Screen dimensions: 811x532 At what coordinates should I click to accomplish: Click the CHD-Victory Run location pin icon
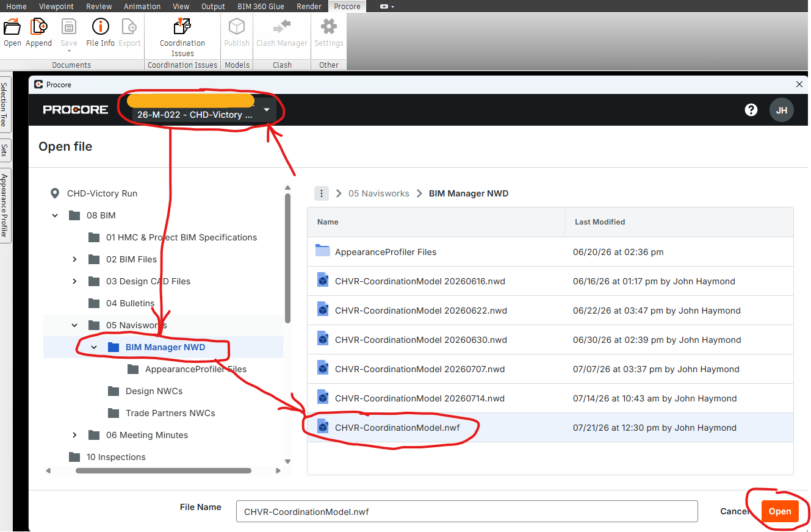[x=55, y=193]
